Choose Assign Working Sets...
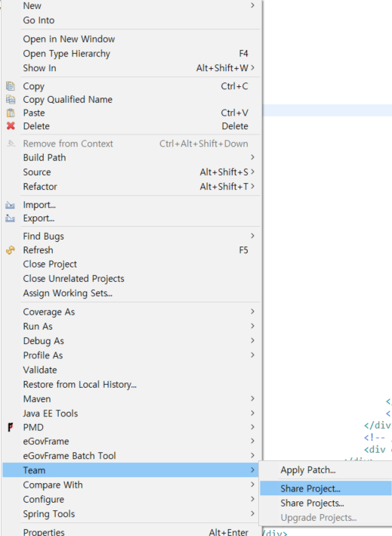The width and height of the screenshot is (392, 536). pyautogui.click(x=131, y=293)
